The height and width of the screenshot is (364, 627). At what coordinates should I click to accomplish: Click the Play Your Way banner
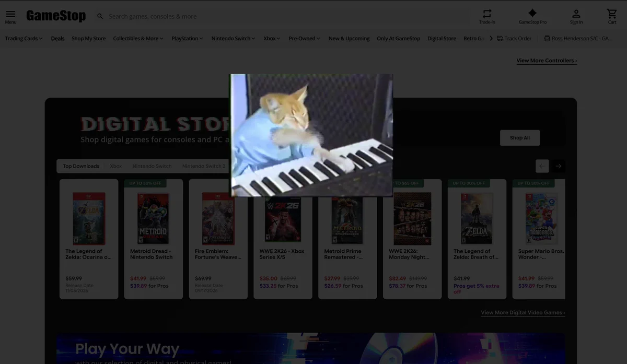pos(311,348)
